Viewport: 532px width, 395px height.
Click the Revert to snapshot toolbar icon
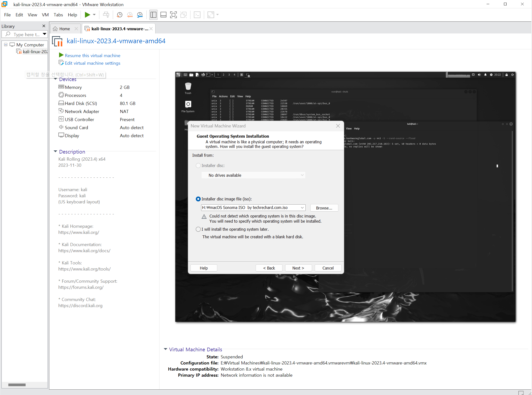click(x=130, y=15)
